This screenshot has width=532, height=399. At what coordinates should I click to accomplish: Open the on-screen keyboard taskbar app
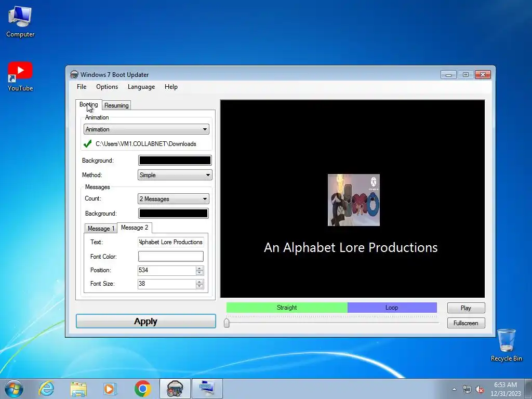207,389
